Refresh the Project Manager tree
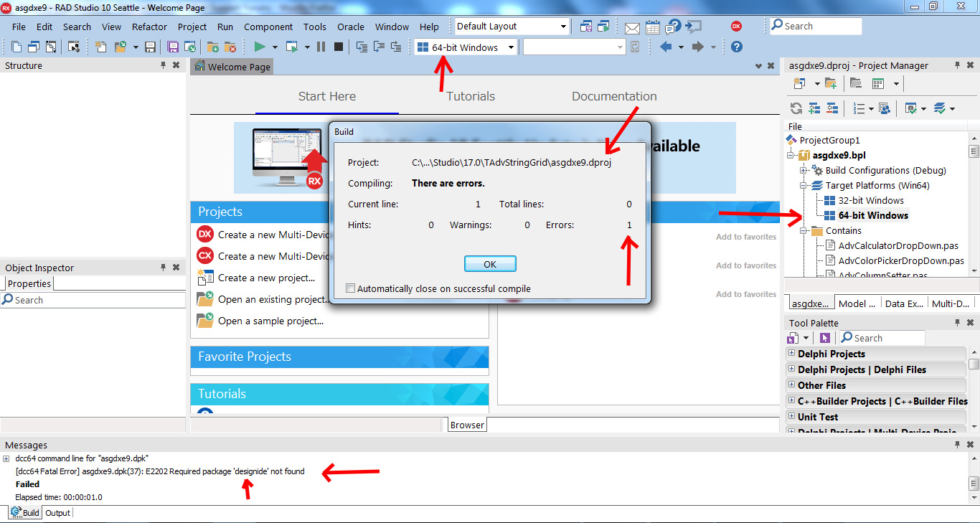The image size is (980, 523). (796, 108)
